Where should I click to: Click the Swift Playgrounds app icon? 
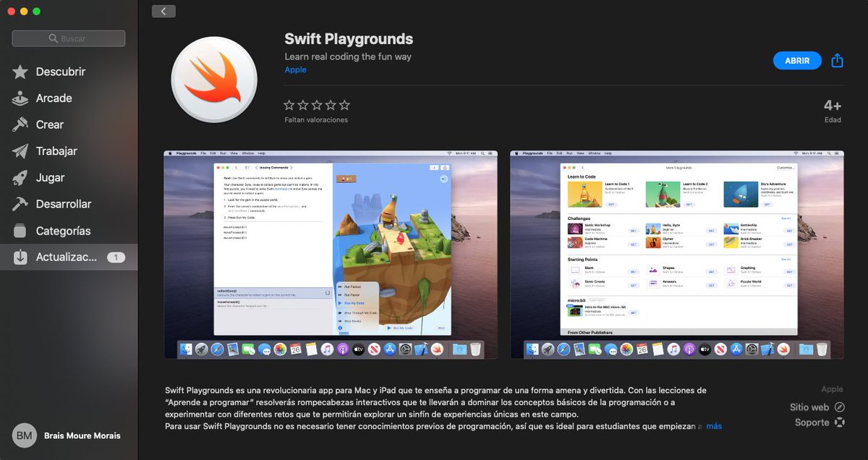215,80
